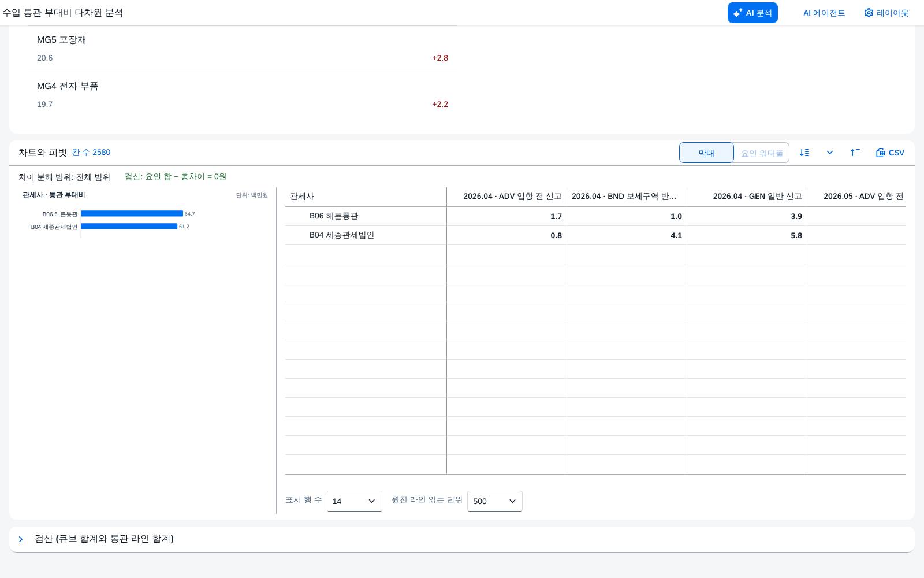This screenshot has height=578, width=924.
Task: Open the AI 에이전트 panel
Action: (x=824, y=13)
